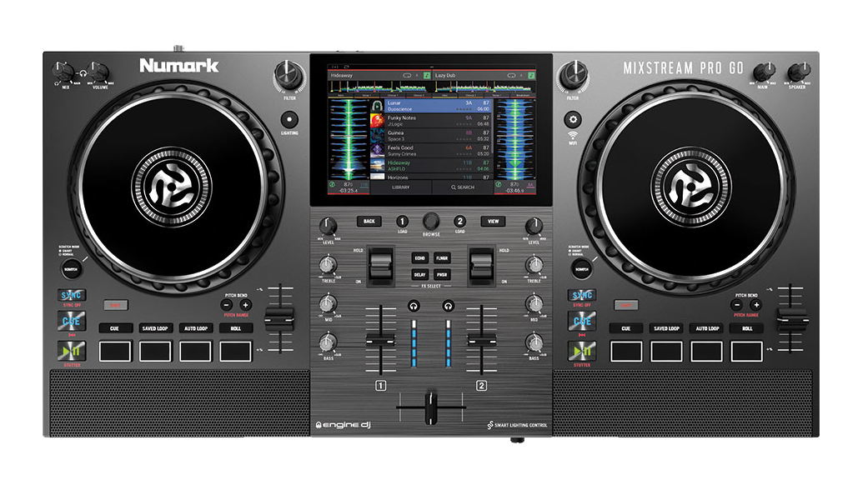The image size is (868, 480).
Task: Tap channel 2 headphone cue button
Action: (449, 306)
